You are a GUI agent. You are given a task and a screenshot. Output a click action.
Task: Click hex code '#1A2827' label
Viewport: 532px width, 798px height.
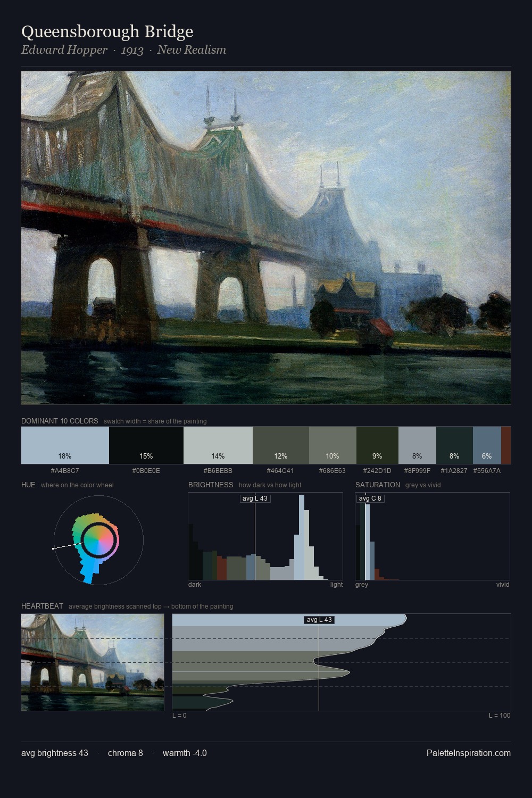click(454, 470)
